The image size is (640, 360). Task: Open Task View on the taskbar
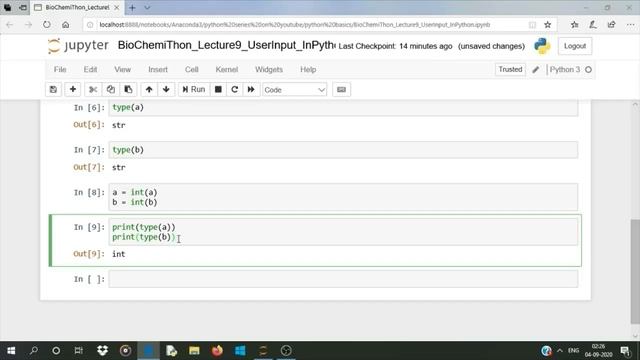pos(79,351)
